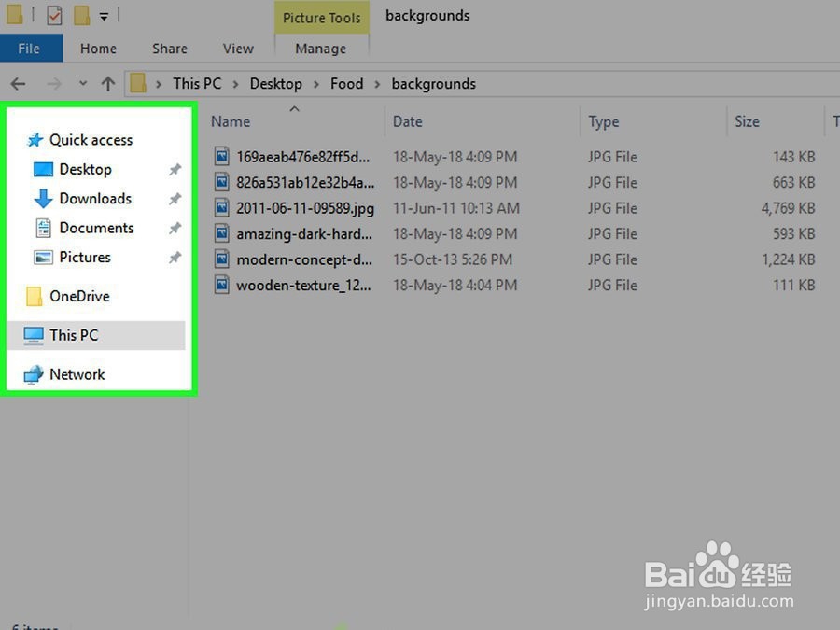Screen dimensions: 840x630
Task: Switch to the View ribbon tab
Action: click(237, 48)
